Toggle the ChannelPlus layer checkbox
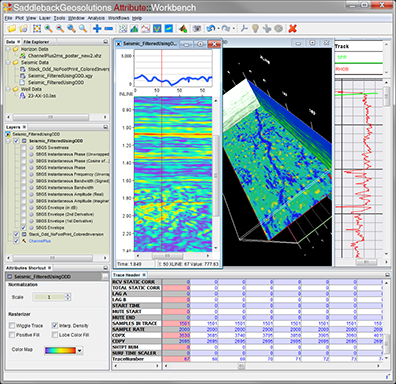 16,241
